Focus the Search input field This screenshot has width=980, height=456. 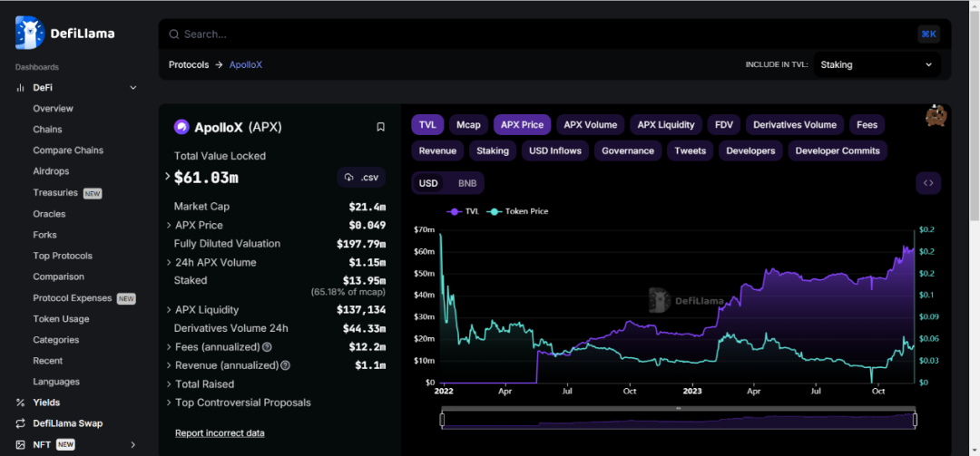(x=544, y=34)
